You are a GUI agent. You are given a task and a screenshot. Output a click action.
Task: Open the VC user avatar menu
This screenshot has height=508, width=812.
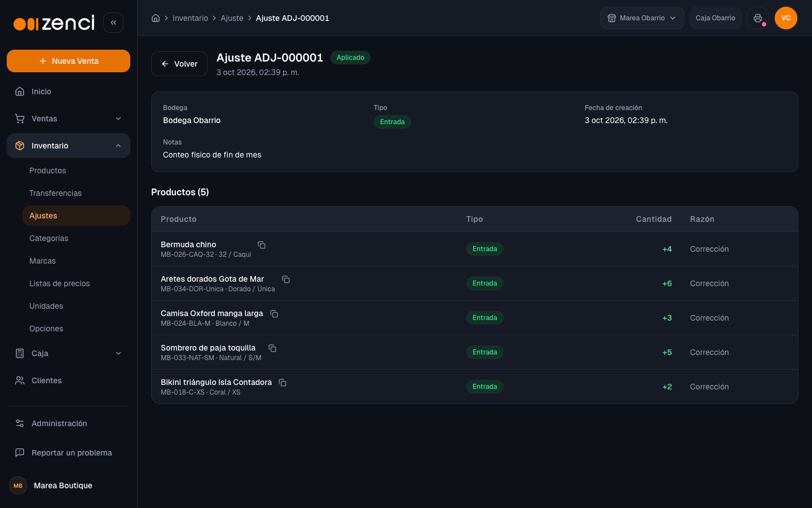point(786,18)
